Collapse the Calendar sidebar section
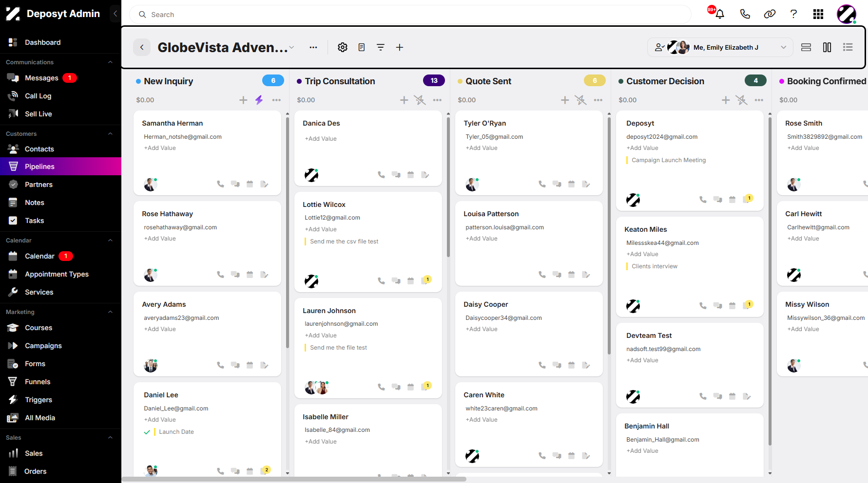 tap(110, 241)
